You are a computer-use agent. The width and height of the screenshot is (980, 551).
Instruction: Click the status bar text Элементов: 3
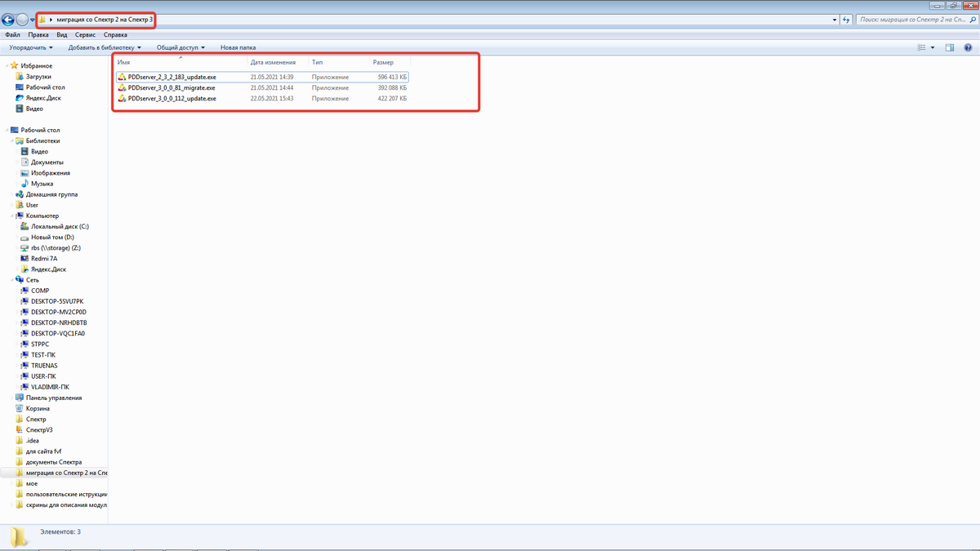point(60,531)
